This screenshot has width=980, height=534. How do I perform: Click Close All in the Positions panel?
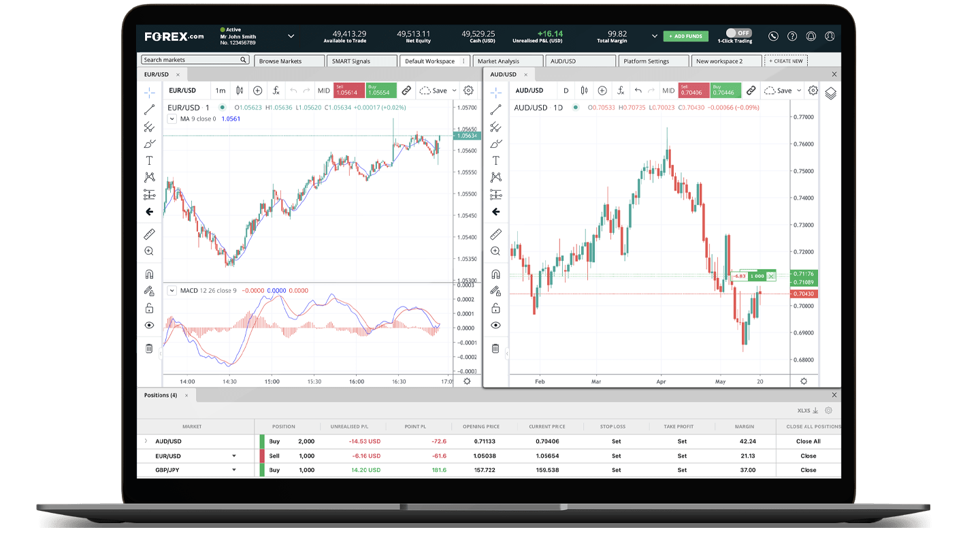pyautogui.click(x=808, y=441)
